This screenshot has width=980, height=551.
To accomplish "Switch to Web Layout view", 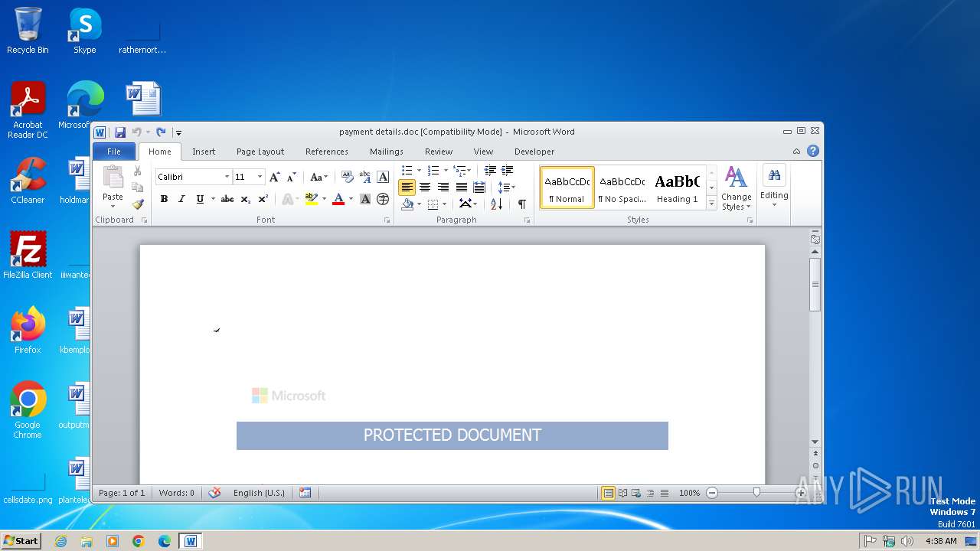I will coord(636,493).
